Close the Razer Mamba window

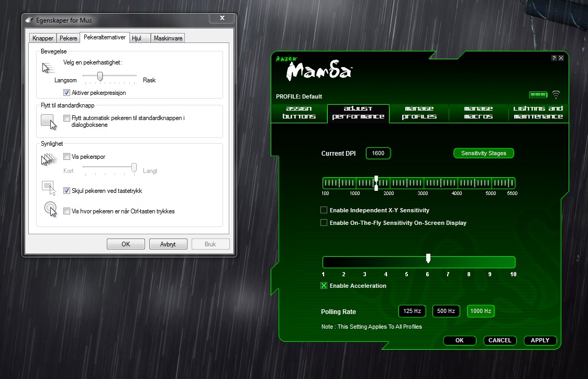pos(561,58)
